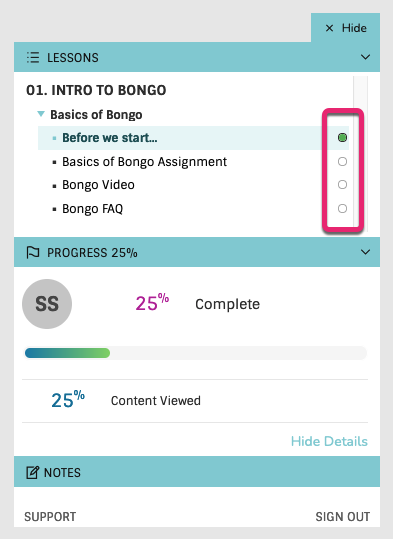
Task: Select the Bongo Video completion circle
Action: pos(342,185)
